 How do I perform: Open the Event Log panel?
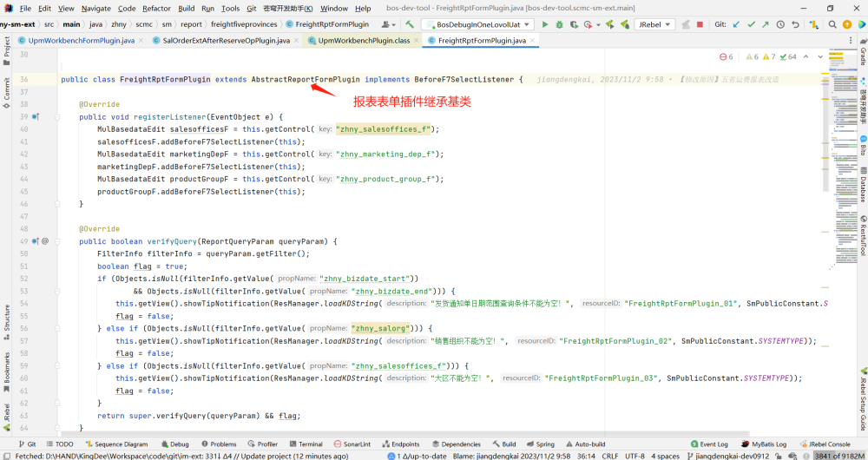(x=710, y=444)
